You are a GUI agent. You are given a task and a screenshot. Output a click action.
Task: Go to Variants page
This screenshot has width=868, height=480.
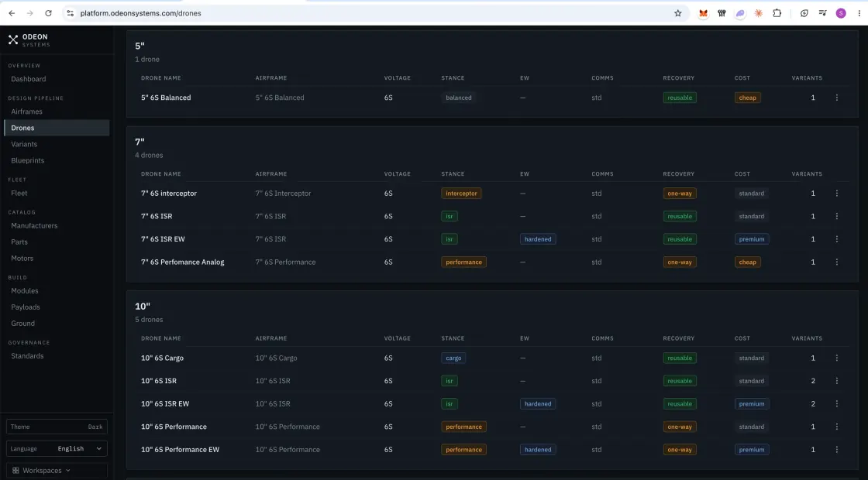click(24, 144)
